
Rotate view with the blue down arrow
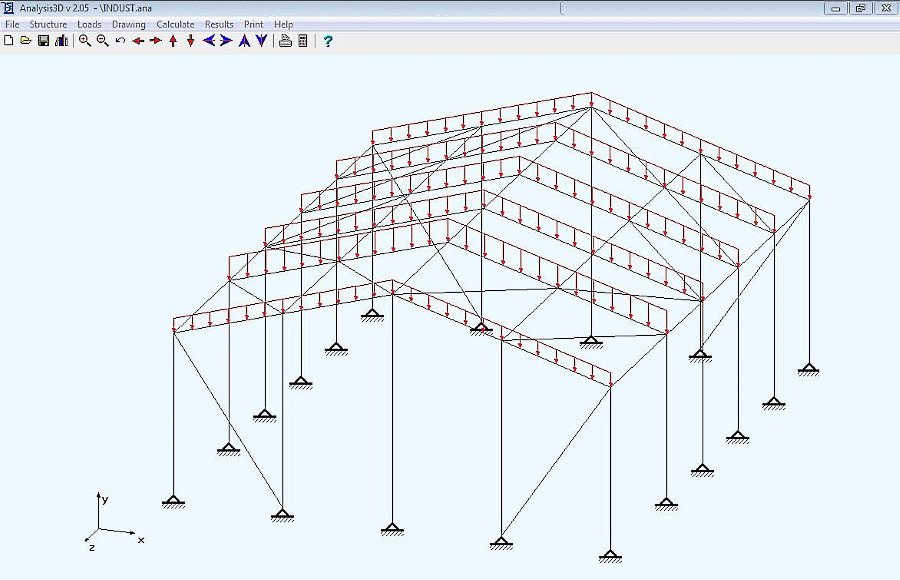tap(261, 41)
